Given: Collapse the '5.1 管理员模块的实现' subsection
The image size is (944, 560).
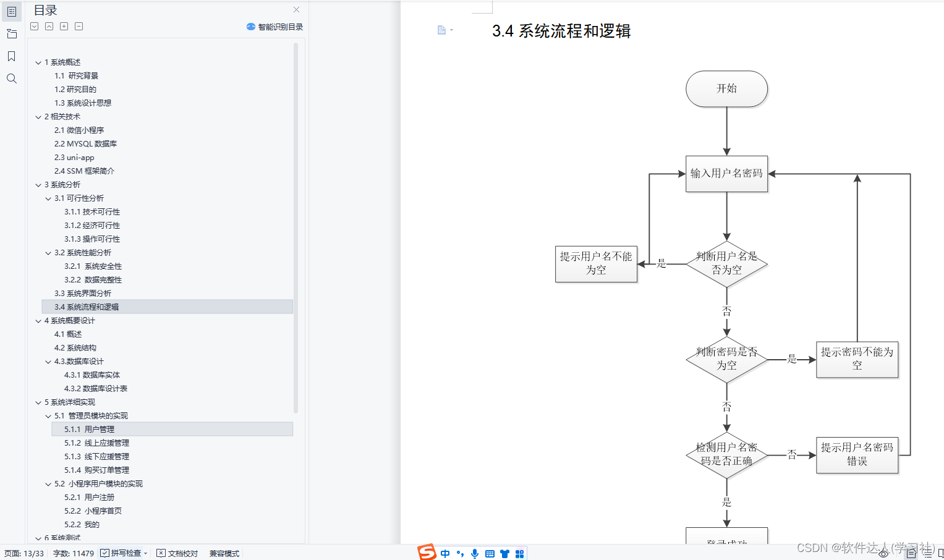Looking at the screenshot, I should click(x=48, y=416).
